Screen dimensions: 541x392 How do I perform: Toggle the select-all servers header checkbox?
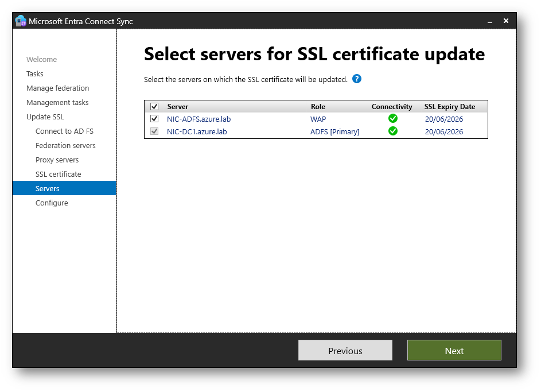tap(154, 107)
